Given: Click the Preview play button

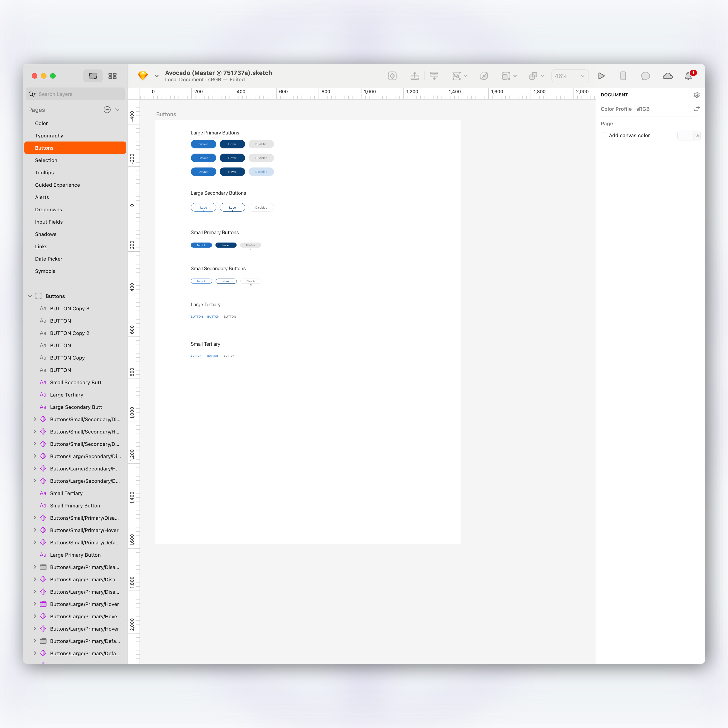Looking at the screenshot, I should [601, 76].
